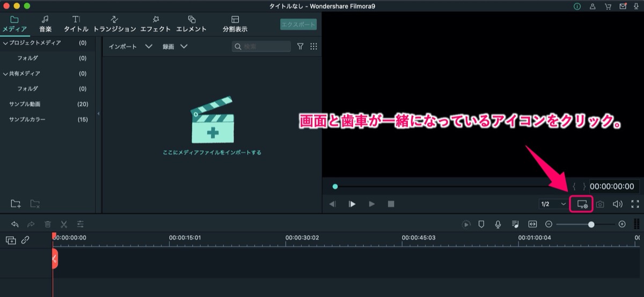Click the media 検索 search field
644x297 pixels.
tap(261, 47)
